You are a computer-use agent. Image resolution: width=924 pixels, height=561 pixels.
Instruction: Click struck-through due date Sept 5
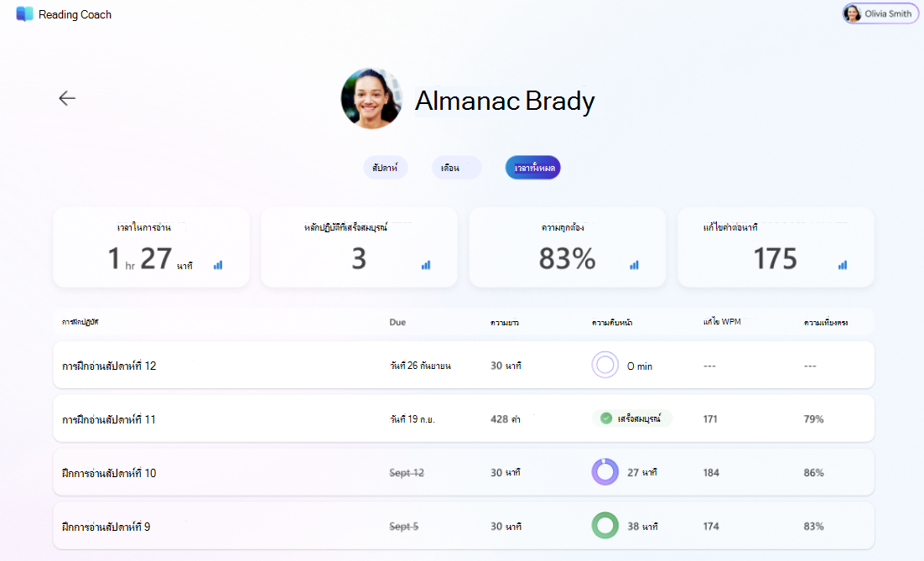click(403, 527)
